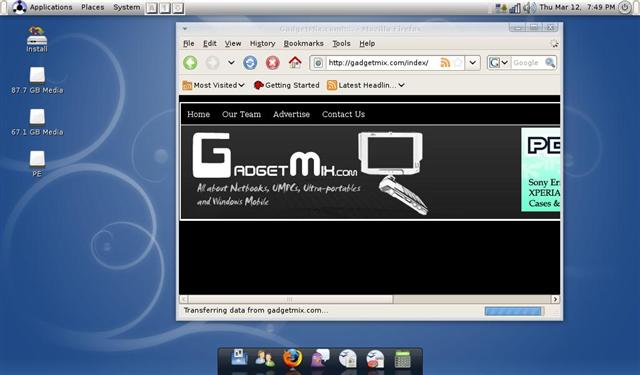Image resolution: width=640 pixels, height=375 pixels.
Task: Click the network connection tray icon
Action: 501,7
